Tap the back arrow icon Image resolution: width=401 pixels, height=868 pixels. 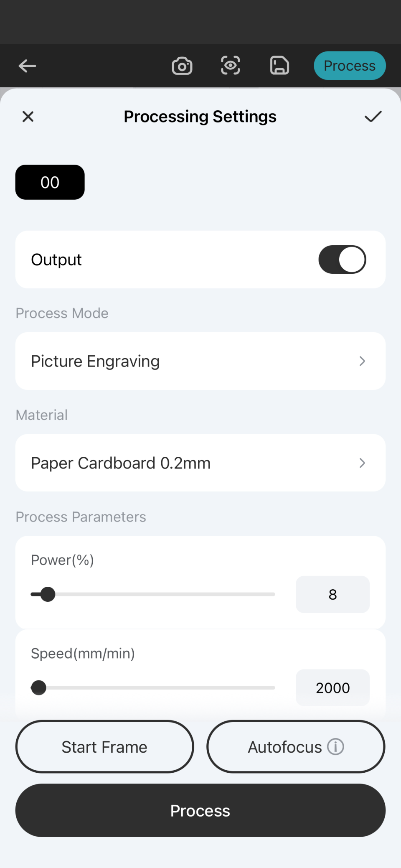click(28, 66)
